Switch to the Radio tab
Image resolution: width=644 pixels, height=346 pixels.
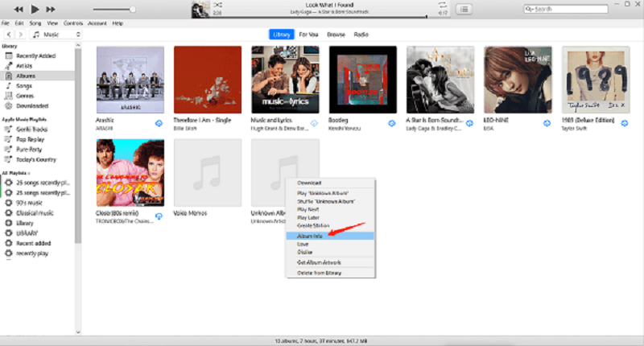click(361, 35)
